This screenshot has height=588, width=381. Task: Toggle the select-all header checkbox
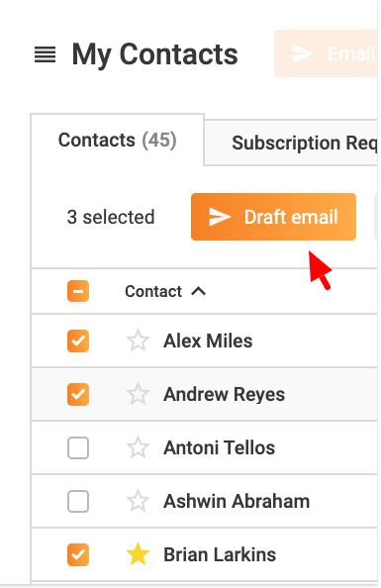(x=78, y=291)
